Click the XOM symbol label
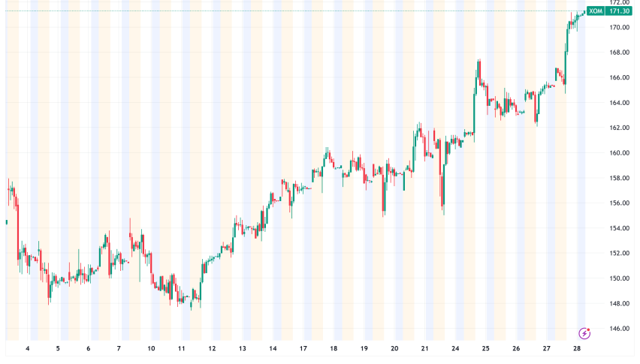This screenshot has width=640, height=364. pos(596,12)
